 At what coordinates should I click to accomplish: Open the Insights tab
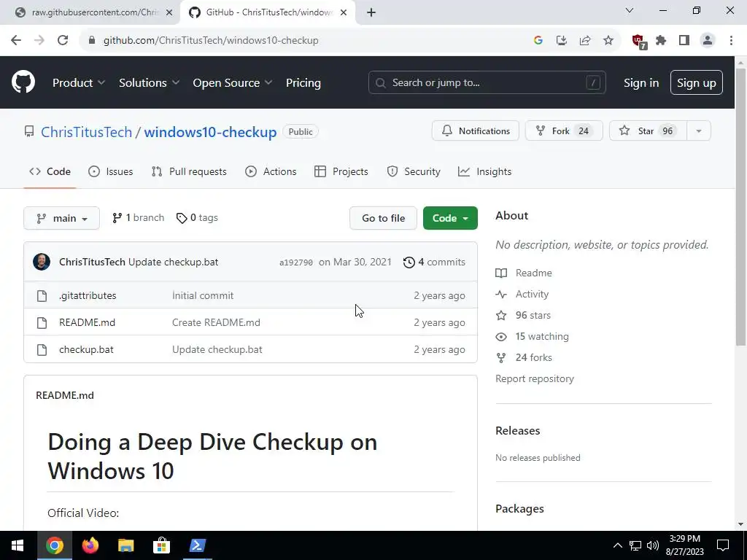coord(484,171)
